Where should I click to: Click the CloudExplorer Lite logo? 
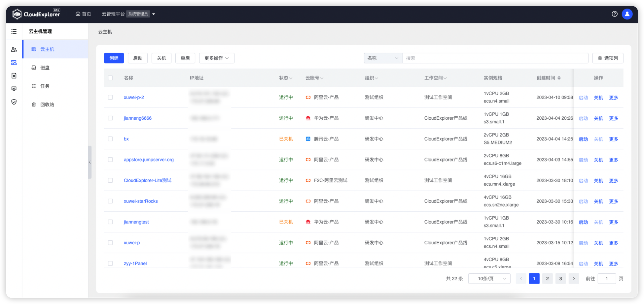click(x=36, y=14)
